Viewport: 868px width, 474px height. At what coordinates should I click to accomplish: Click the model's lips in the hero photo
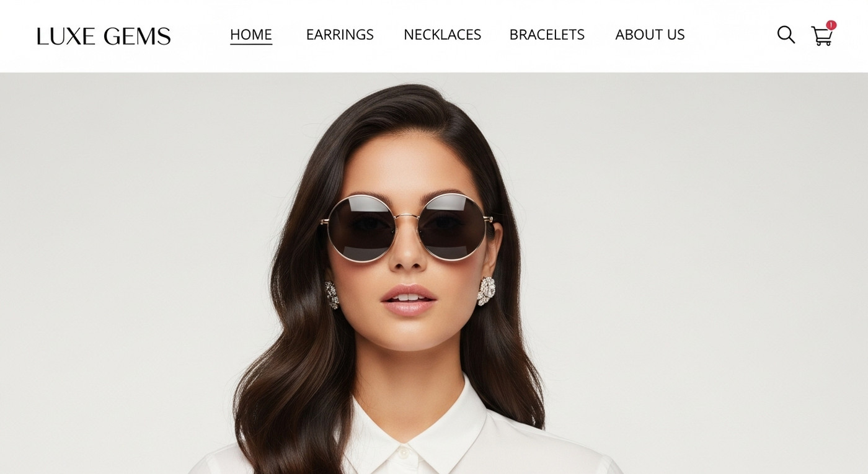pos(409,300)
